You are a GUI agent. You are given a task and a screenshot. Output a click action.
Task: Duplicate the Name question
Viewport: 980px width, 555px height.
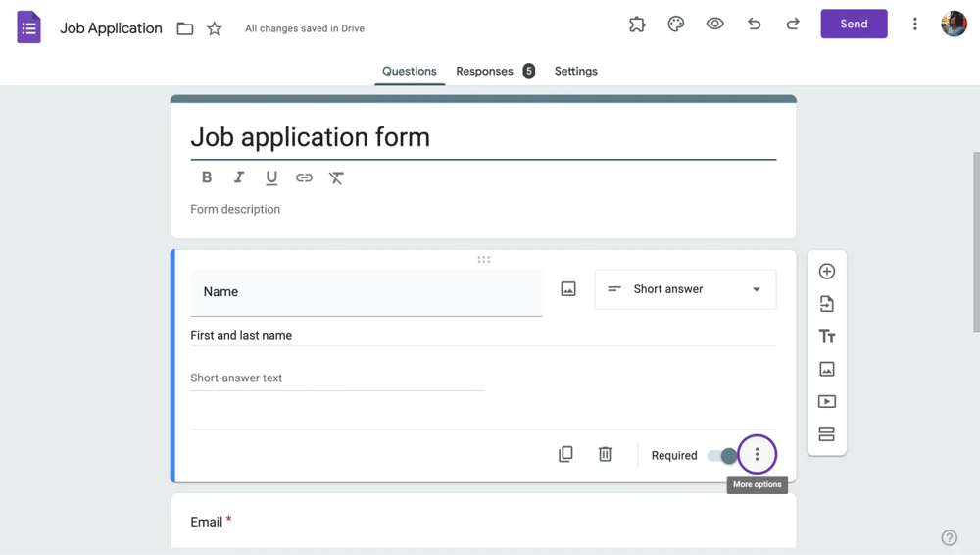click(565, 454)
